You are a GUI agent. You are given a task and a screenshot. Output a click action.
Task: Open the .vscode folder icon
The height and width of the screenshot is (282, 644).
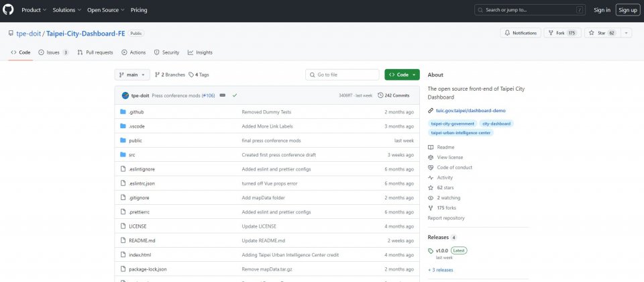(x=123, y=126)
